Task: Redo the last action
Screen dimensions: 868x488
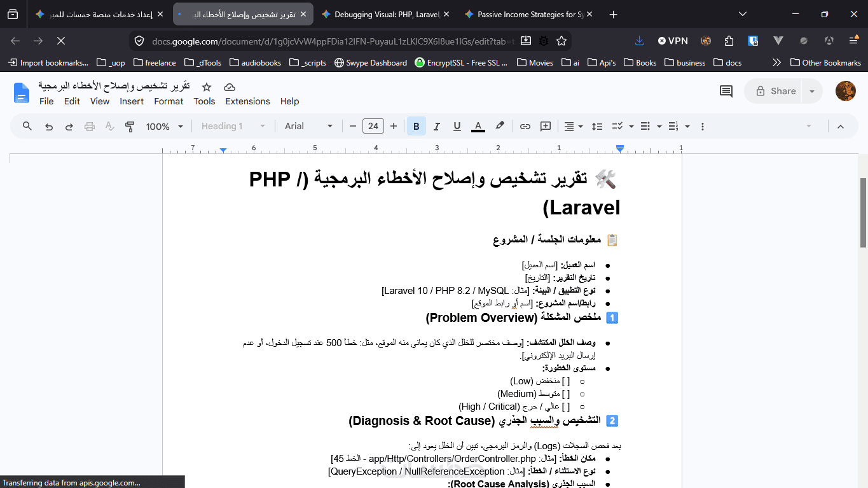Action: 69,127
